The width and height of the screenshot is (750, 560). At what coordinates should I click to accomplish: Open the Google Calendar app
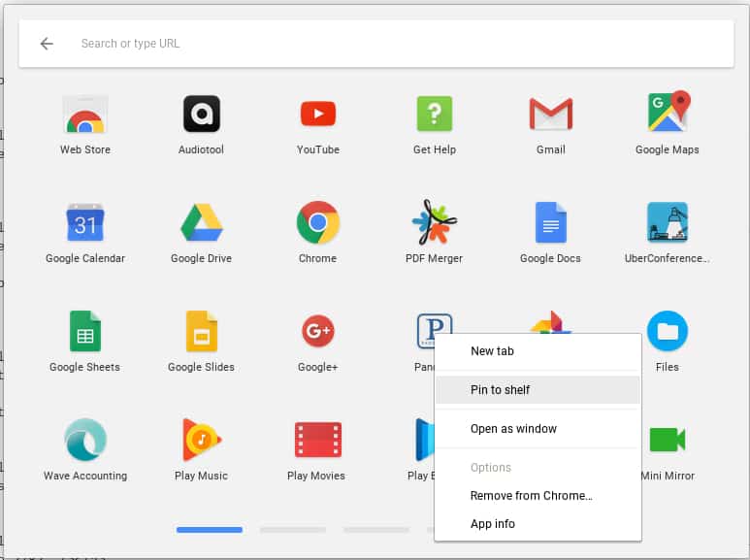pos(85,222)
